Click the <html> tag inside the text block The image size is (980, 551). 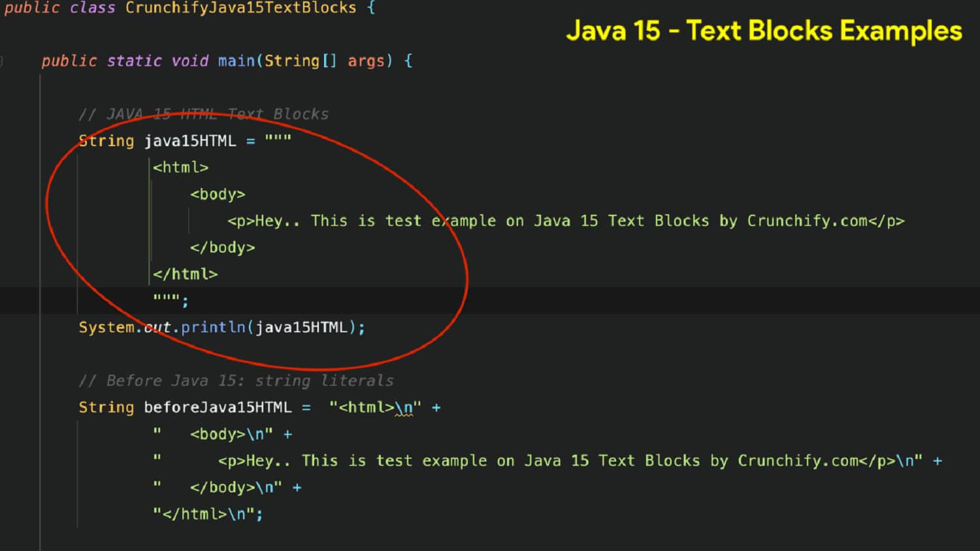coord(180,168)
